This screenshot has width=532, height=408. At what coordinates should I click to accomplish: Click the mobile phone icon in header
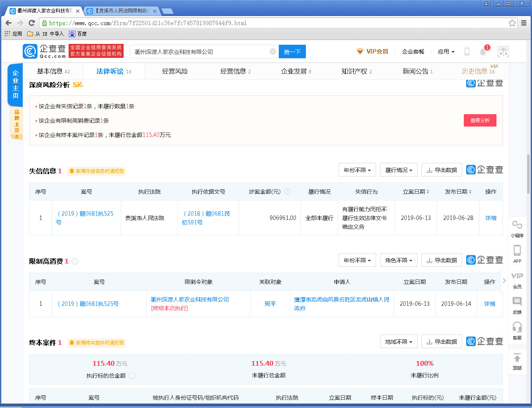tap(467, 51)
